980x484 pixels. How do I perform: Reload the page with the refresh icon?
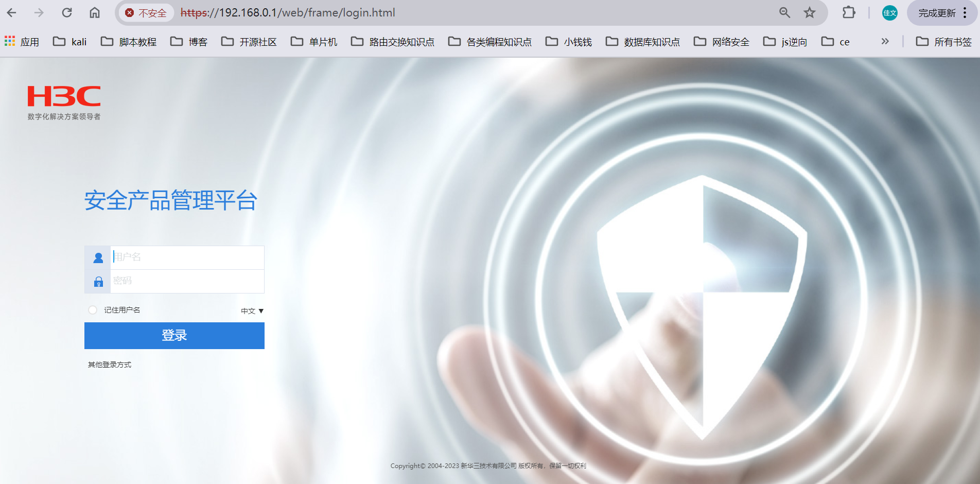click(x=67, y=13)
